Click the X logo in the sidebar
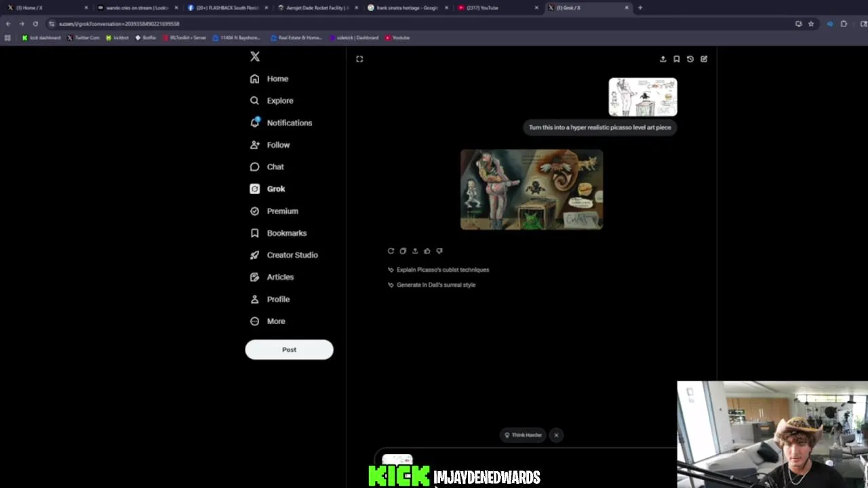This screenshot has height=488, width=868. click(255, 57)
